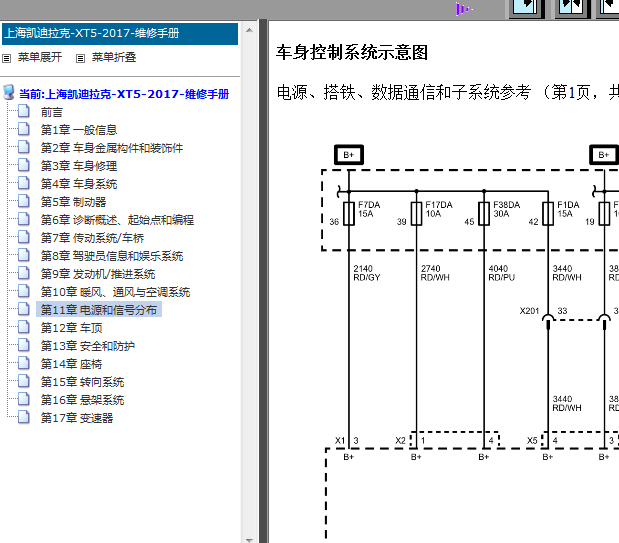This screenshot has width=619, height=543.
Task: Open 第9章 发动机/推进系统
Action: click(98, 274)
